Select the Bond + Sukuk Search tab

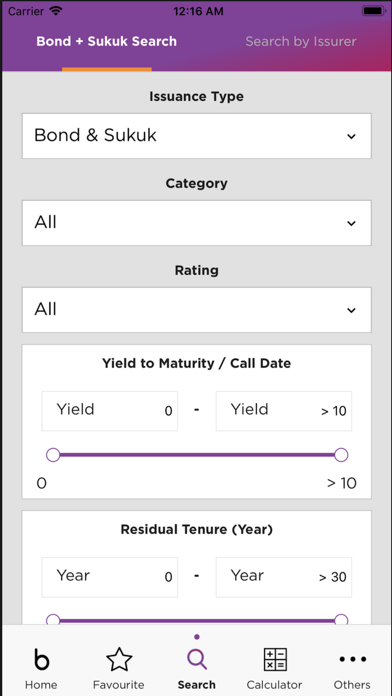click(107, 41)
